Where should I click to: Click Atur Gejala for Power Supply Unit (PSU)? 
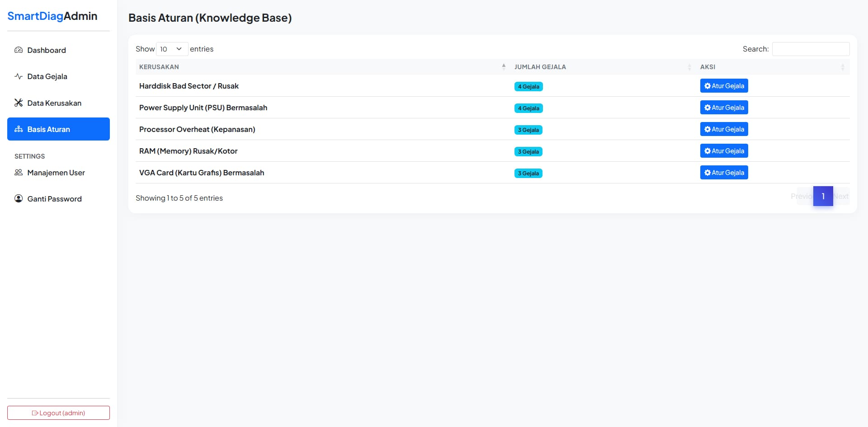(724, 107)
